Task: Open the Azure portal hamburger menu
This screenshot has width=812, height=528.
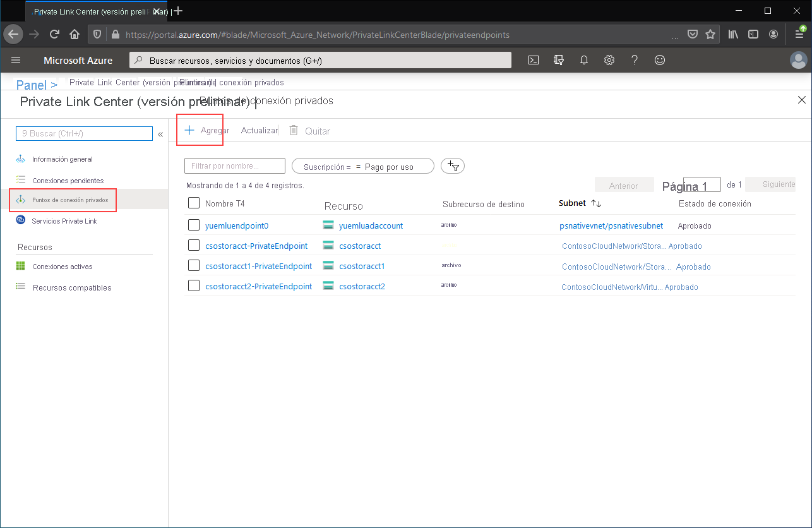Action: [16, 60]
